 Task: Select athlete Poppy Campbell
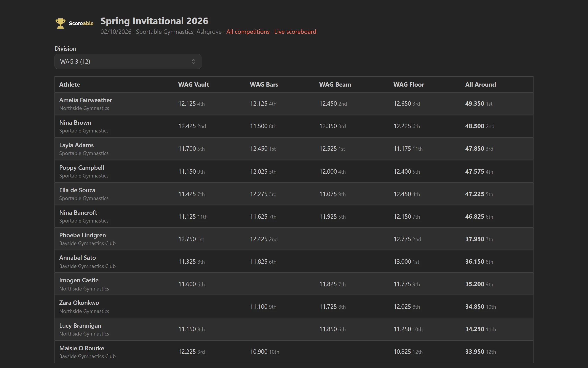click(82, 168)
